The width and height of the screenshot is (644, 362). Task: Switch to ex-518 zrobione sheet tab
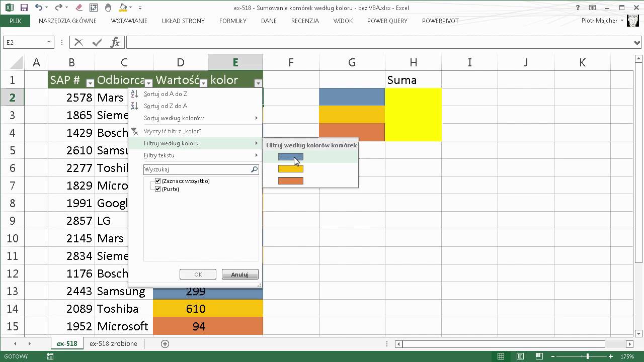113,343
